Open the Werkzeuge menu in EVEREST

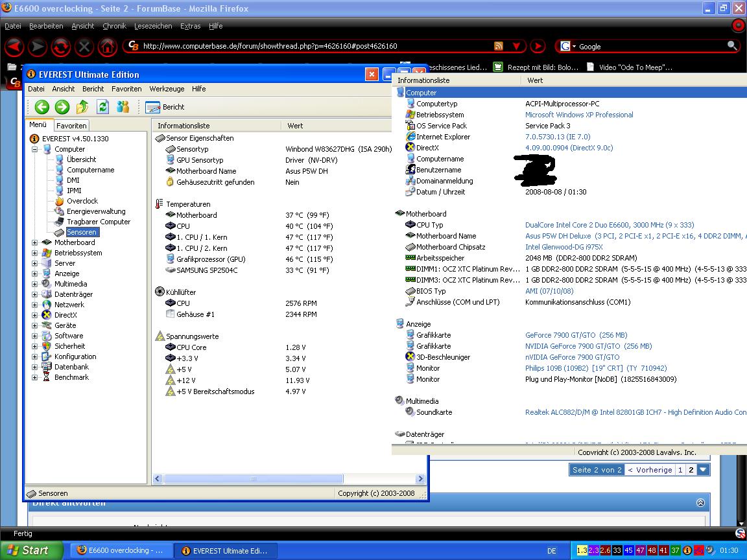point(167,89)
